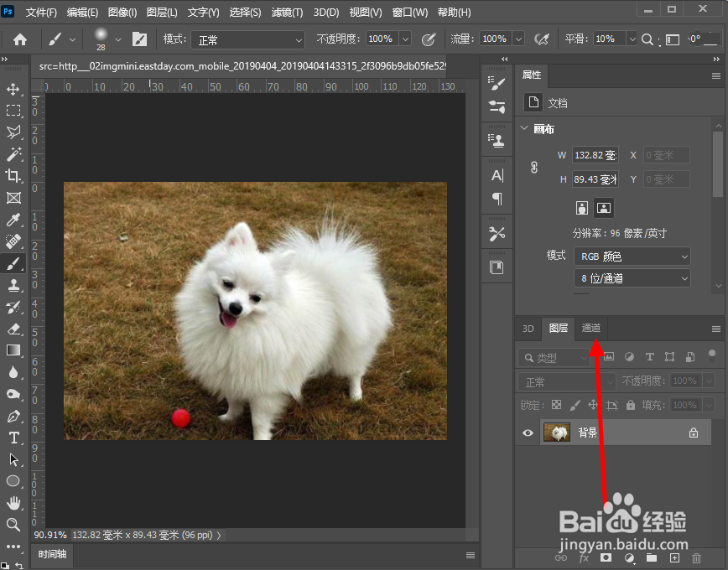Open the Character panel icon
The width and height of the screenshot is (728, 570).
(x=497, y=175)
